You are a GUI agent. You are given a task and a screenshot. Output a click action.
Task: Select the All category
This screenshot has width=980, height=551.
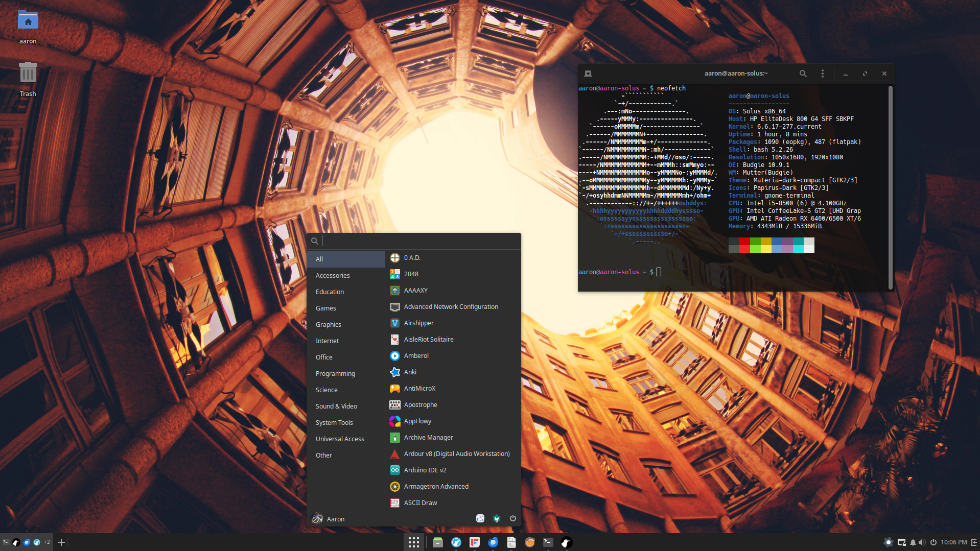(x=346, y=259)
